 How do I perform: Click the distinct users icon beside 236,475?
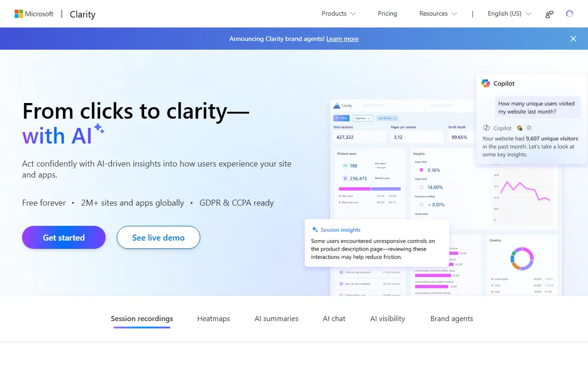(x=345, y=178)
